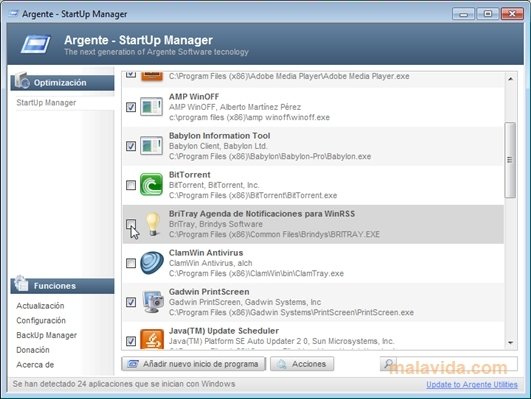Uncheck the Java Update Scheduler checkbox
The height and width of the screenshot is (399, 531).
(x=131, y=341)
